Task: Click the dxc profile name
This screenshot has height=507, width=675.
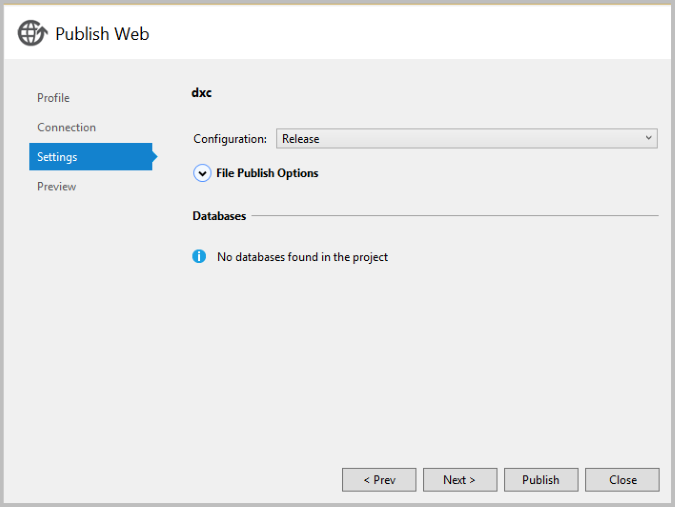Action: tap(201, 93)
